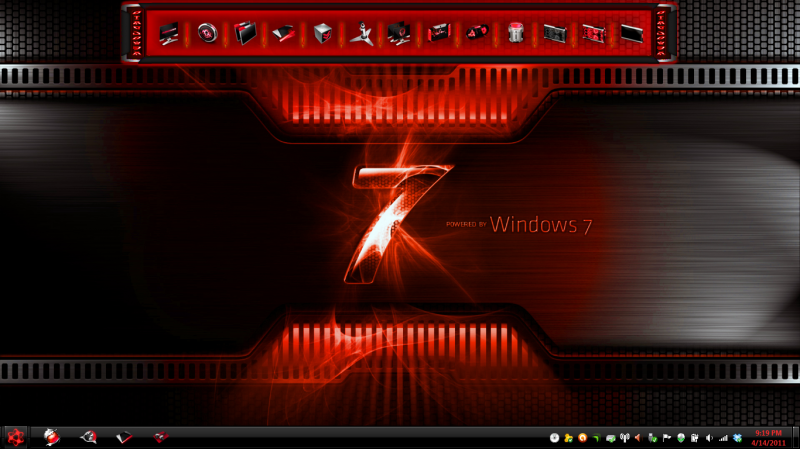Open the flat red-and-black folder dock icon
This screenshot has height=449, width=800.
(x=284, y=34)
